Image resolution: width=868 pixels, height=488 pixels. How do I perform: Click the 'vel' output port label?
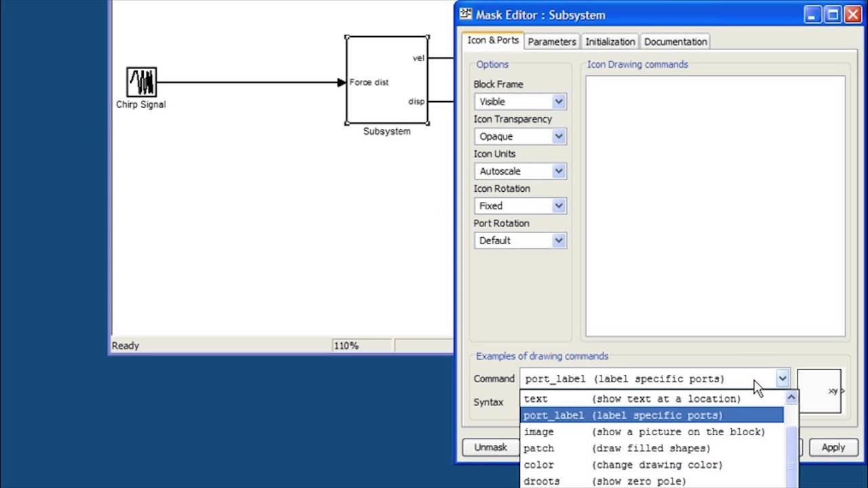418,58
